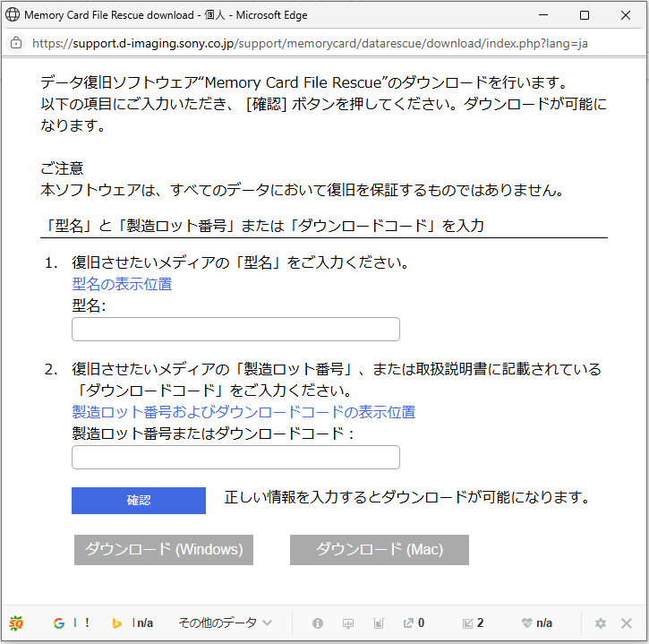
Task: Click the density report icon in SEO bar
Action: point(379,623)
